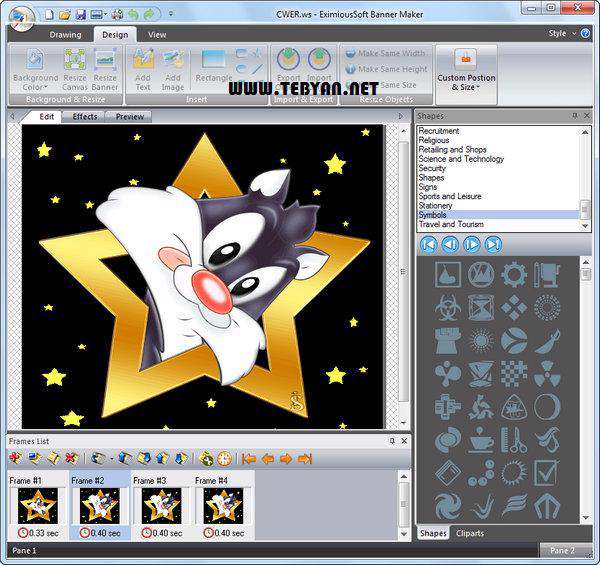Go to last frame orange arrow
The image size is (600, 565).
[x=305, y=458]
